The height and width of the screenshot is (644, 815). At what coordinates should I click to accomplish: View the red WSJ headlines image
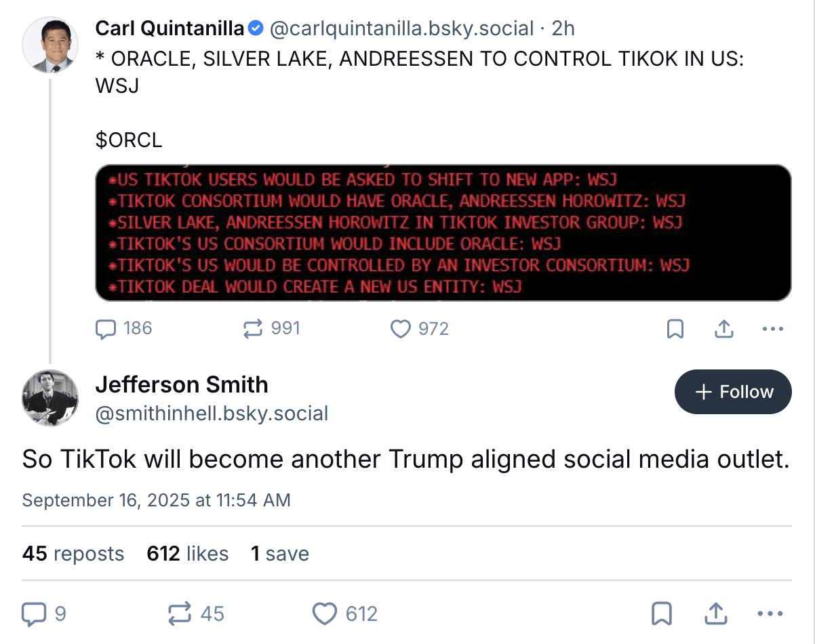point(443,233)
